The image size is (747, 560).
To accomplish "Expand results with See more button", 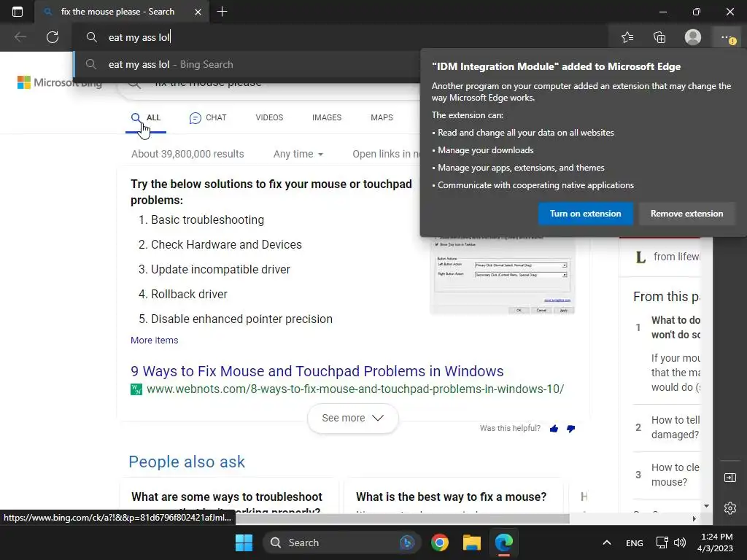I will [x=352, y=418].
